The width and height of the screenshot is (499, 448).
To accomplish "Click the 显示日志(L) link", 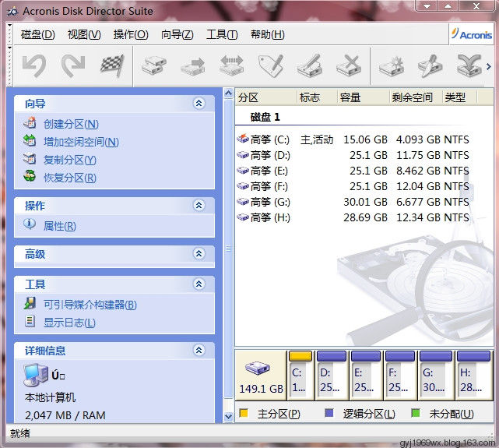I will click(x=69, y=323).
